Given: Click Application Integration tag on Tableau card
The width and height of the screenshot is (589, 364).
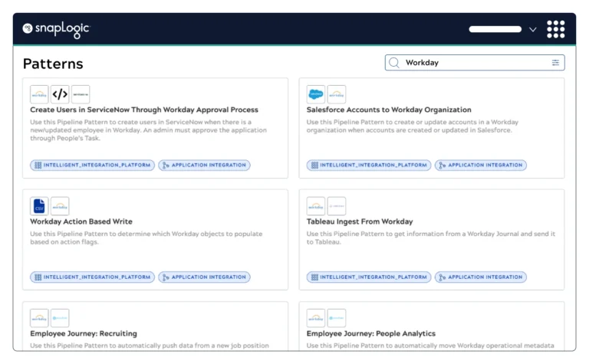Looking at the screenshot, I should (481, 277).
